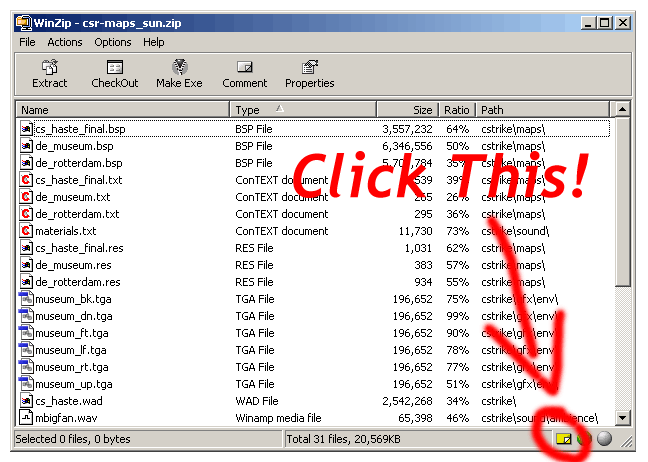This screenshot has width=648, height=462.
Task: Open the Actions menu
Action: [x=65, y=42]
